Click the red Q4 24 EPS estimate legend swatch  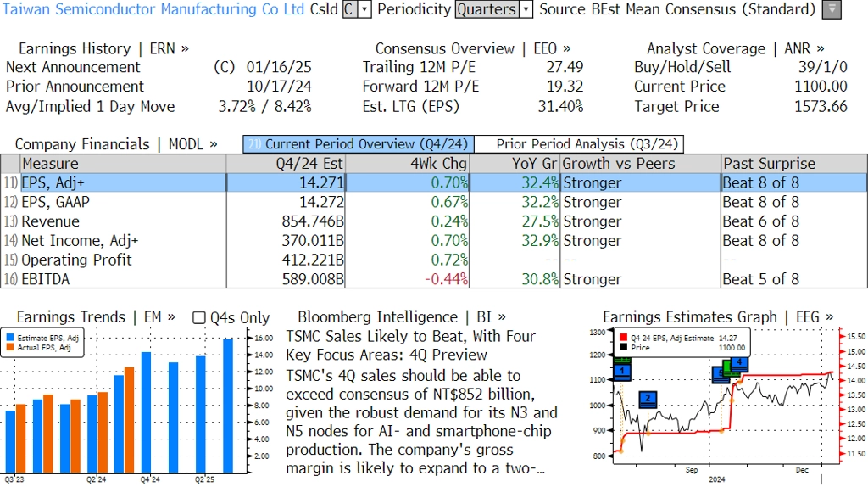pos(623,338)
